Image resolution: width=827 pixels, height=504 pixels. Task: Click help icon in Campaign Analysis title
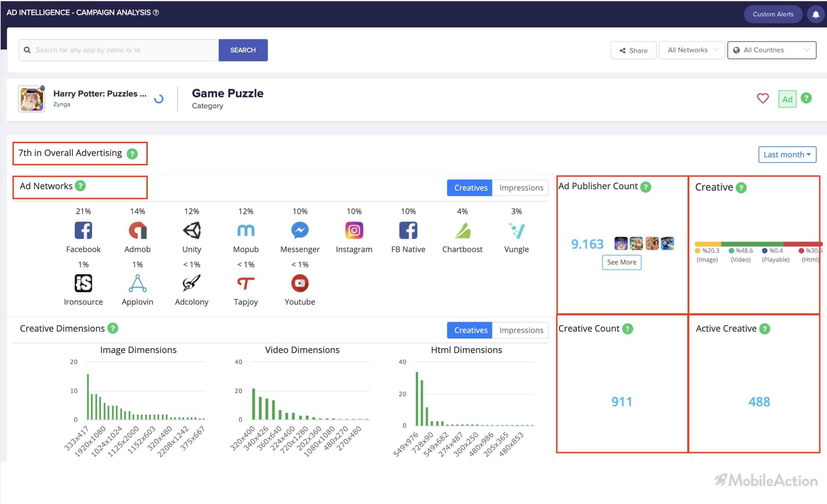pos(156,13)
